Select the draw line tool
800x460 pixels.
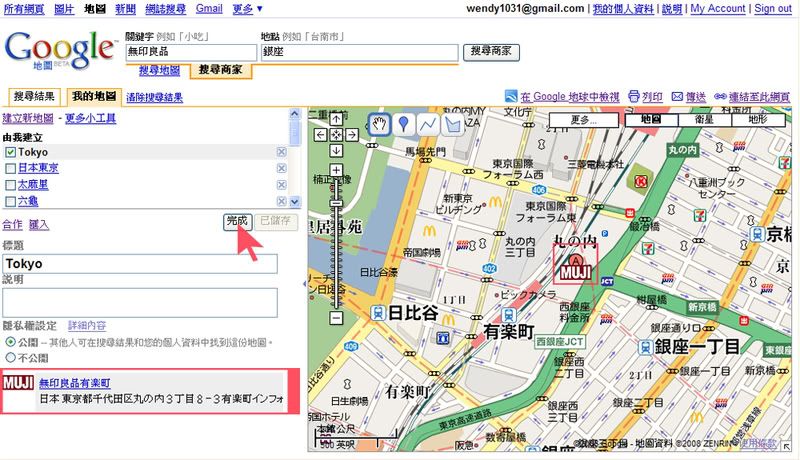point(428,124)
